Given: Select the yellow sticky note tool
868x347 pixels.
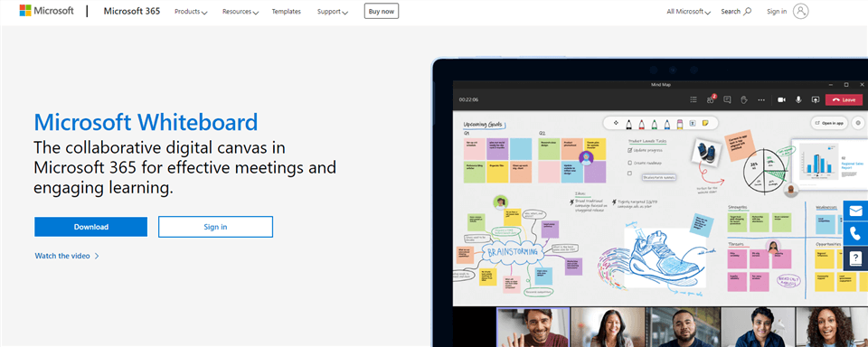Looking at the screenshot, I should click(x=705, y=123).
